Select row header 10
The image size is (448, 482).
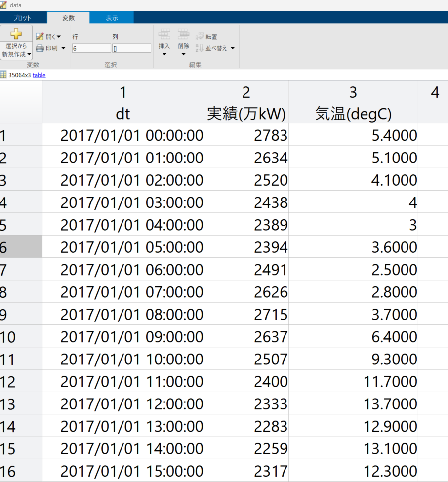(x=21, y=337)
